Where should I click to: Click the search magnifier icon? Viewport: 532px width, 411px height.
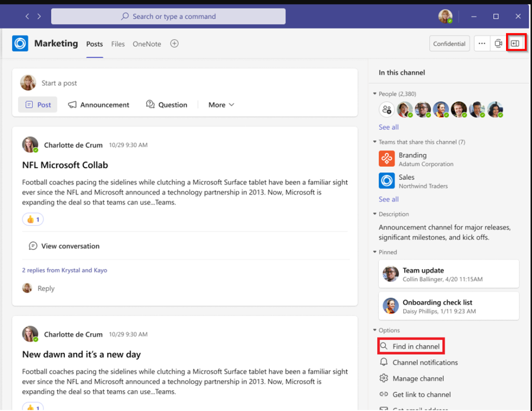tap(125, 16)
